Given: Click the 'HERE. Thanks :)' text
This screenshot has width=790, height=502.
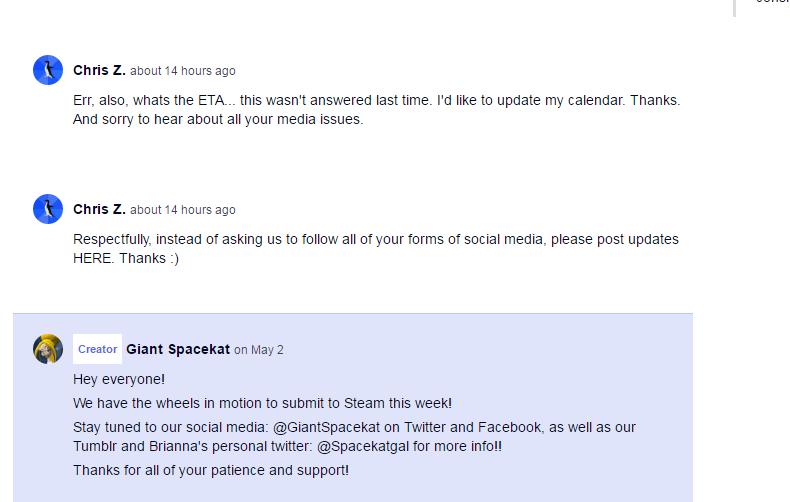Looking at the screenshot, I should point(126,259).
